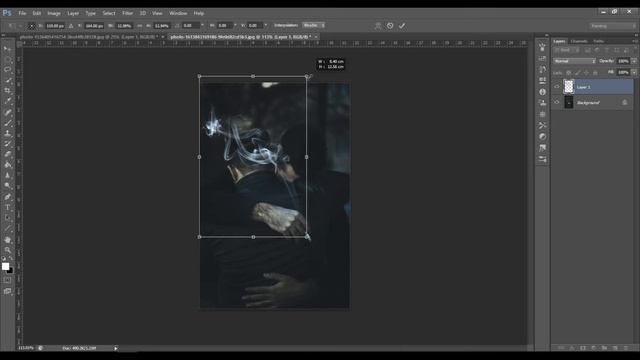Open the Filter menu

(x=127, y=13)
